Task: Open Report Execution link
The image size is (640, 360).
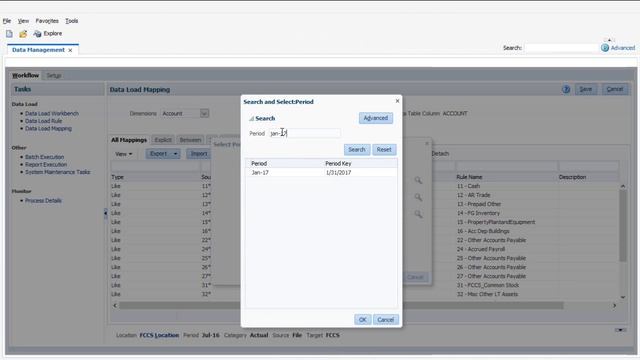Action: coord(46,164)
